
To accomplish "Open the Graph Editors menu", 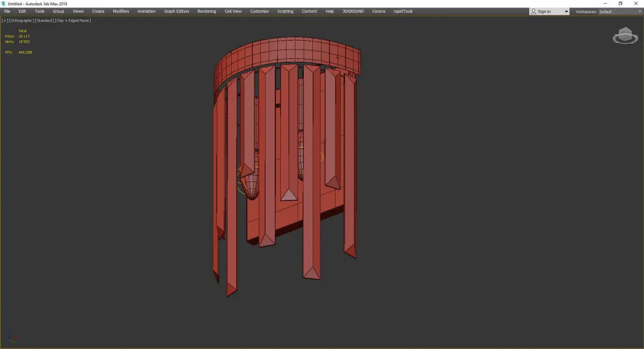I will point(177,11).
